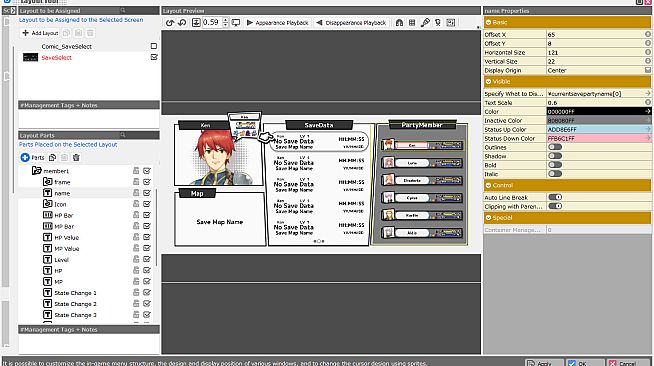Click the rightmost layout settings icon in toolbar
This screenshot has width=654, height=366.
(x=450, y=23)
